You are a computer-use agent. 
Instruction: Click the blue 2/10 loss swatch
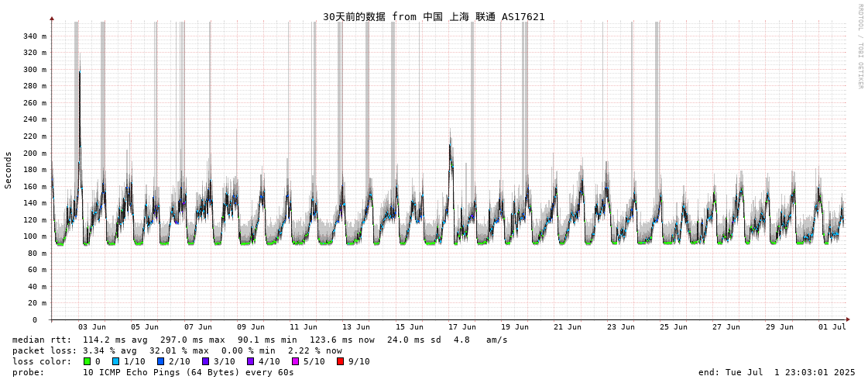(160, 361)
